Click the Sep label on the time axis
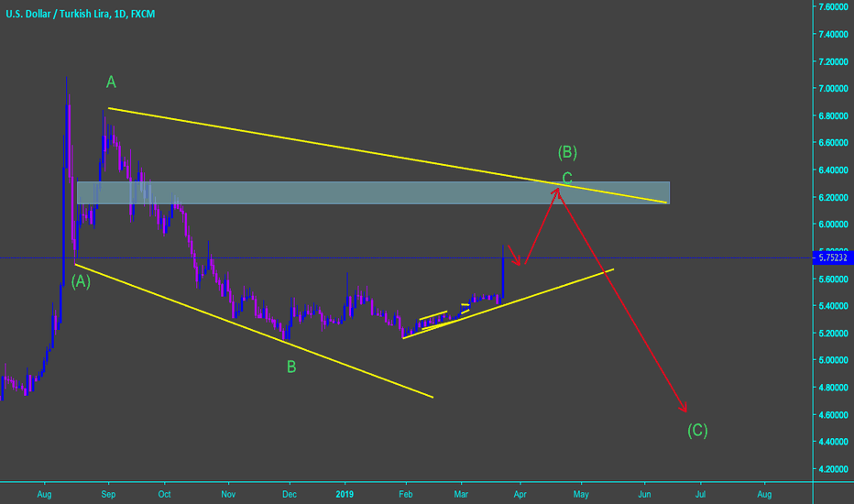The image size is (854, 504). point(108,494)
